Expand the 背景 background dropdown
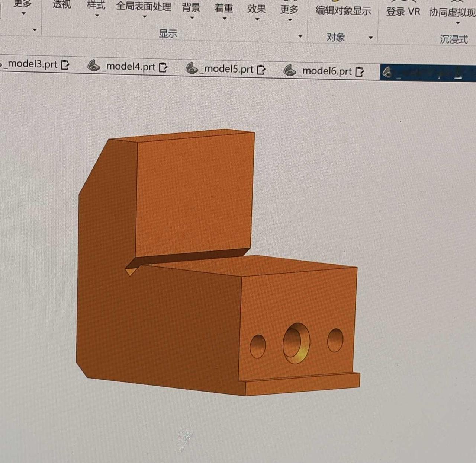476x463 pixels. 191,10
